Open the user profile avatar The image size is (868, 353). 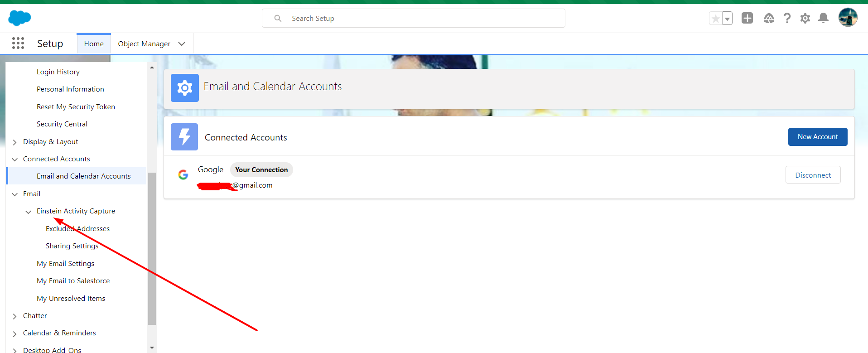pyautogui.click(x=848, y=18)
